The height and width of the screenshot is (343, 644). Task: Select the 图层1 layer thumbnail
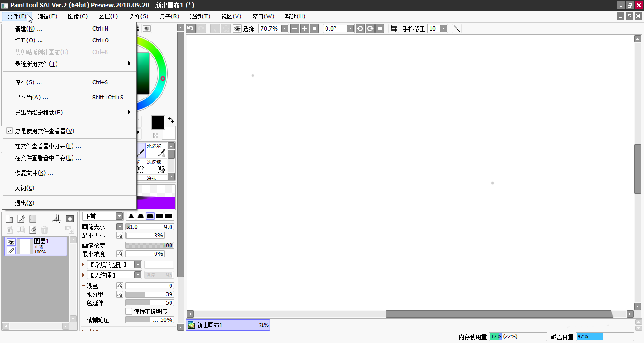point(24,246)
